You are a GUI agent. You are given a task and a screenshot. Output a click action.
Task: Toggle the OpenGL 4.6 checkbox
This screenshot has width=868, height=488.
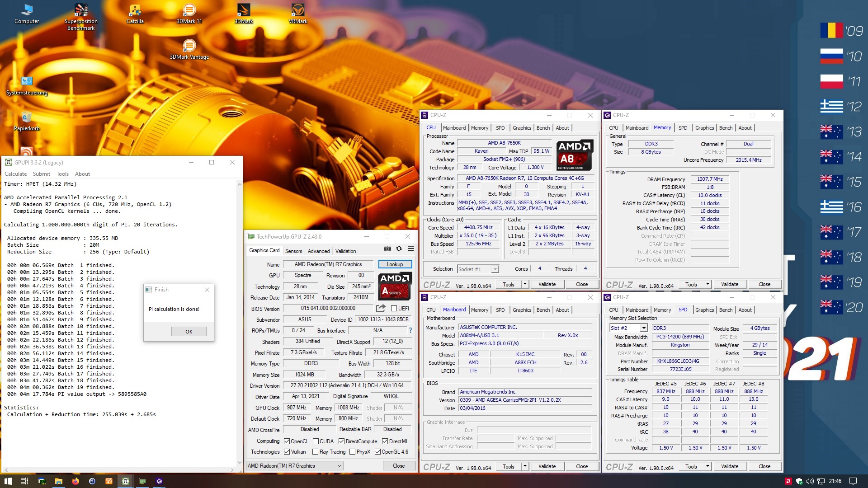[x=377, y=452]
